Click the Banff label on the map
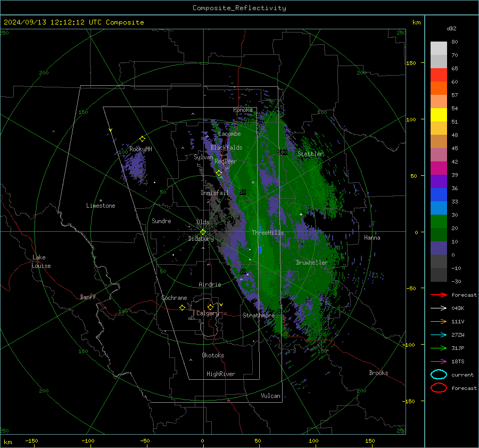479x448 pixels. click(88, 297)
